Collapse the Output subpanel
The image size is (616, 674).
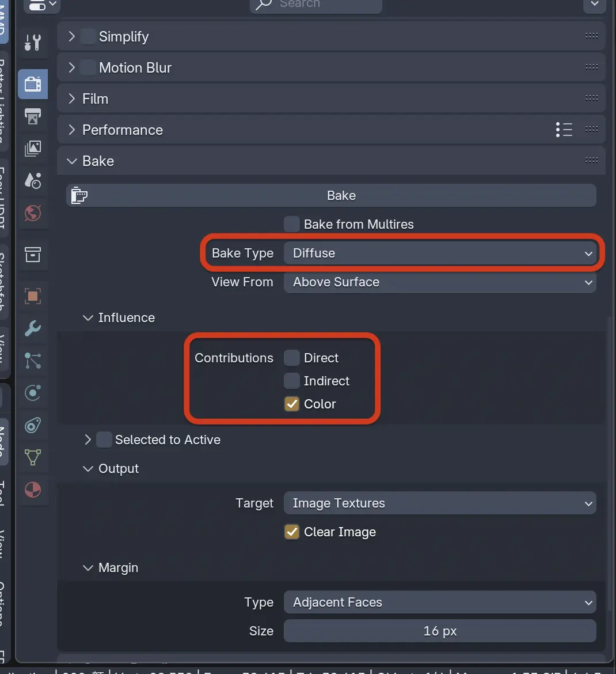click(x=88, y=468)
